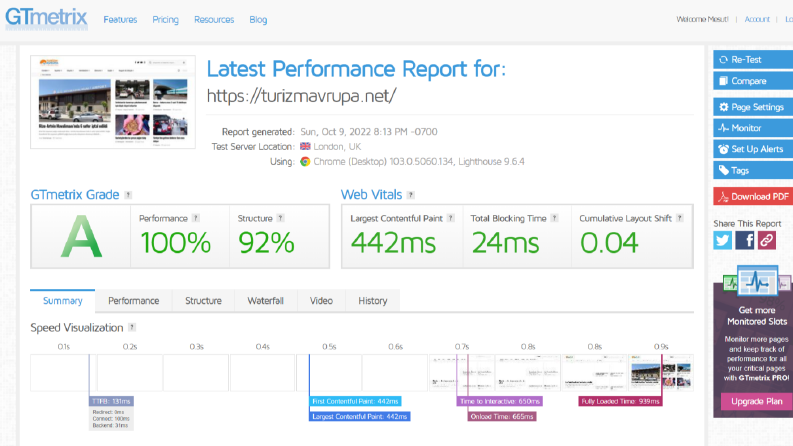Viewport: 793px width, 446px height.
Task: Click the 0.04 layout shift value
Action: click(609, 243)
